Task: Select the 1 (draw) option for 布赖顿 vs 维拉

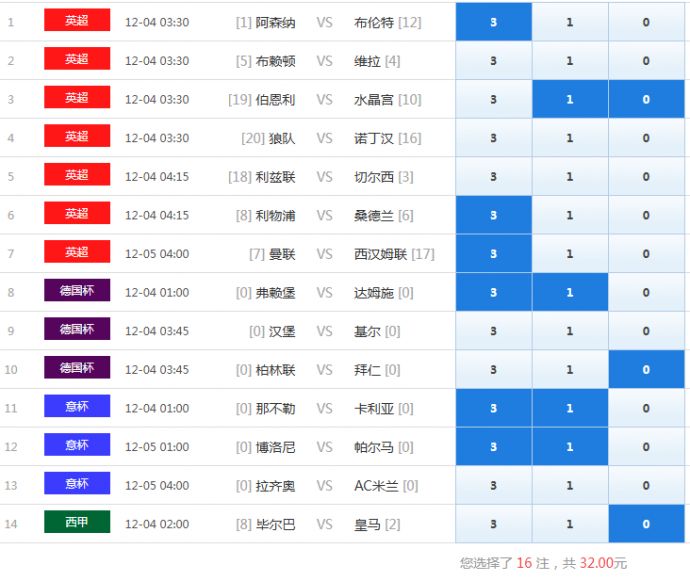Action: coord(570,61)
